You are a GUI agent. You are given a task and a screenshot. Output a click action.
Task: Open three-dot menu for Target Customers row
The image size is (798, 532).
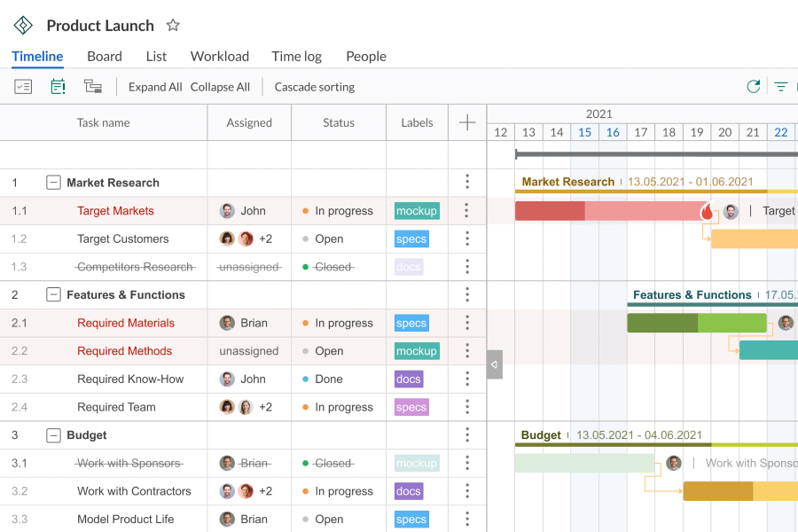click(466, 239)
